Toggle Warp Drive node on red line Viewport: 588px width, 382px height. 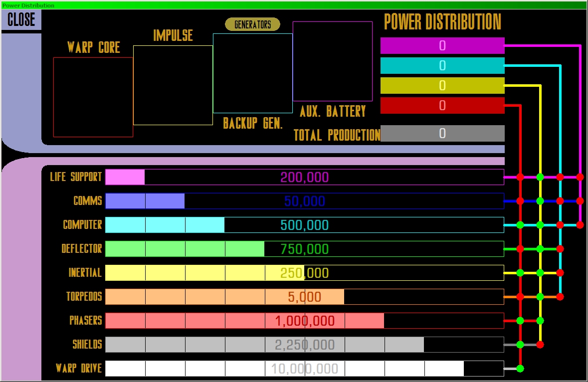point(520,369)
